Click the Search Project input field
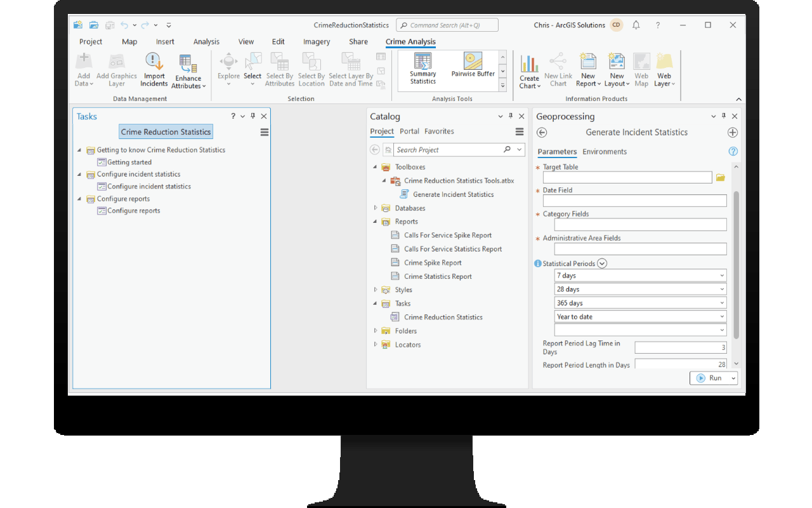Image resolution: width=812 pixels, height=508 pixels. click(447, 150)
